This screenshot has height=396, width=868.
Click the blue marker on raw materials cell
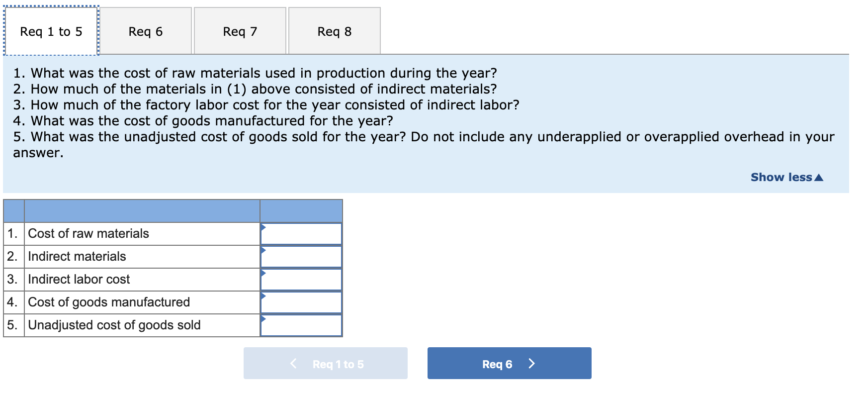263,227
